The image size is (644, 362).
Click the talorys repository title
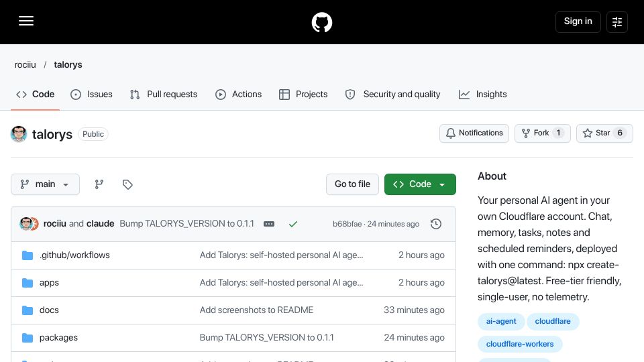[x=52, y=135]
